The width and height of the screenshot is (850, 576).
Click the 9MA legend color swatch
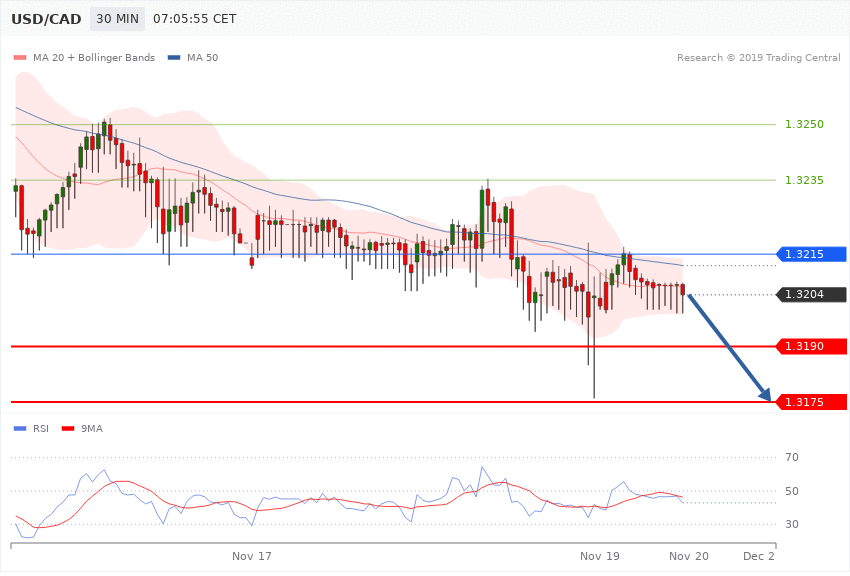(68, 429)
